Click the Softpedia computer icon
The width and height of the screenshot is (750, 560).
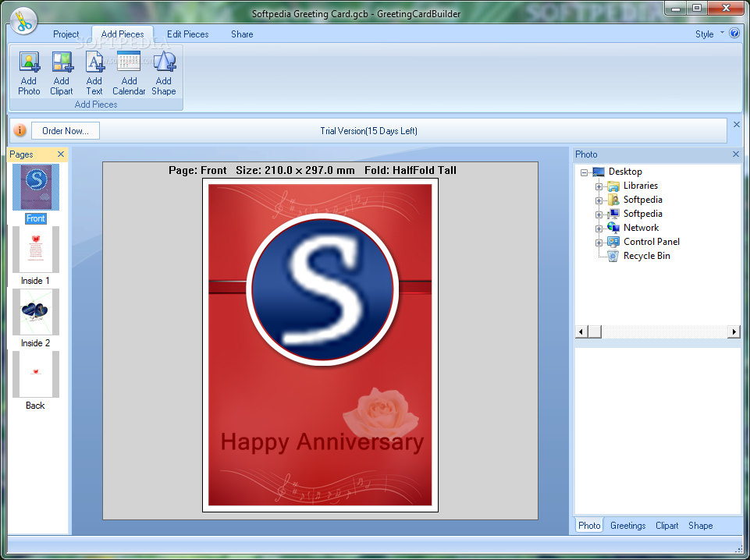click(x=613, y=214)
